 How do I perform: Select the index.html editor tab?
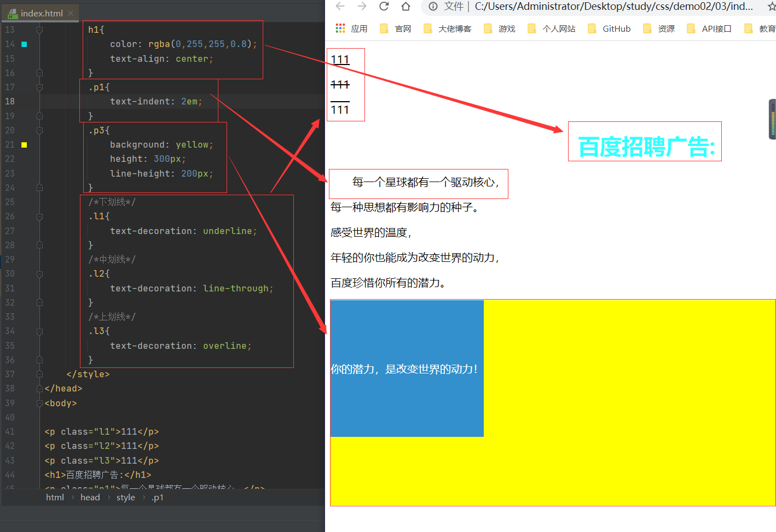click(x=41, y=13)
